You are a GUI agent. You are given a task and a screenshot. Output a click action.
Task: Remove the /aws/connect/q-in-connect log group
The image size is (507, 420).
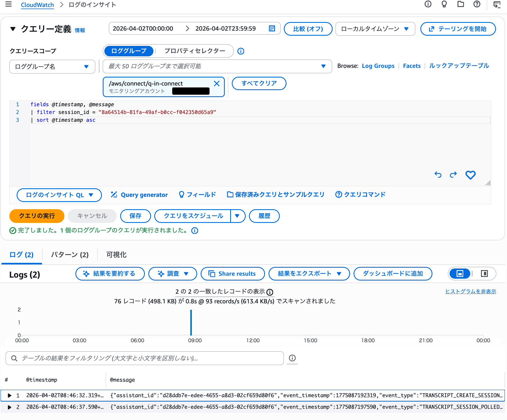(x=217, y=83)
